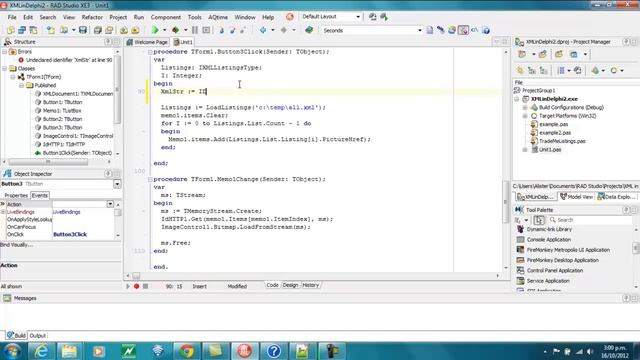
Task: Click the red circular icon beside the Help menu
Action: (290, 17)
